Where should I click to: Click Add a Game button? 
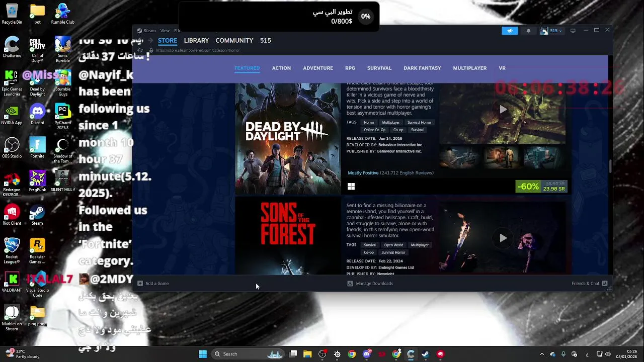(x=153, y=284)
